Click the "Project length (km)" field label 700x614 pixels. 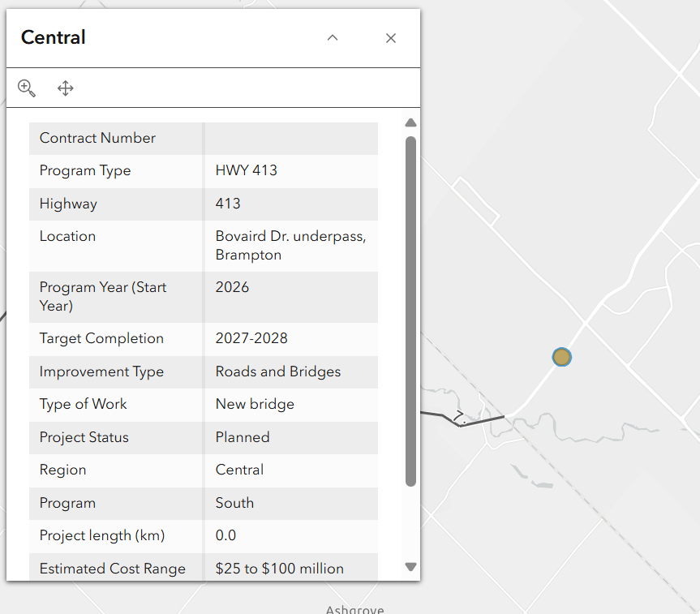[102, 535]
